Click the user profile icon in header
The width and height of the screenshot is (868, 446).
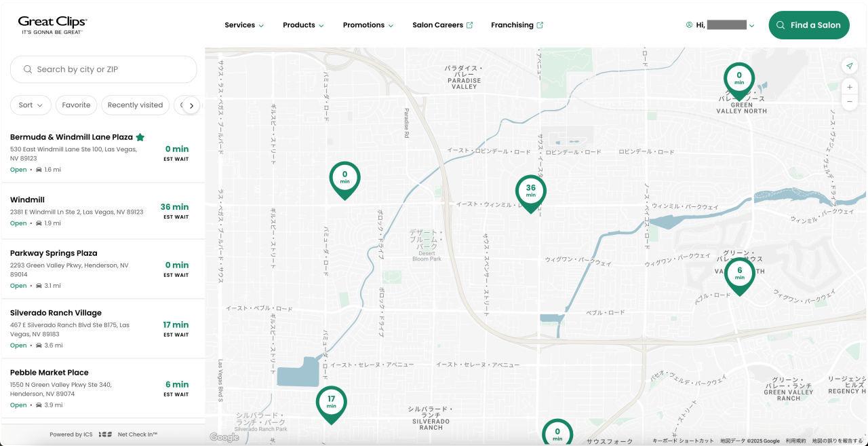click(x=690, y=25)
